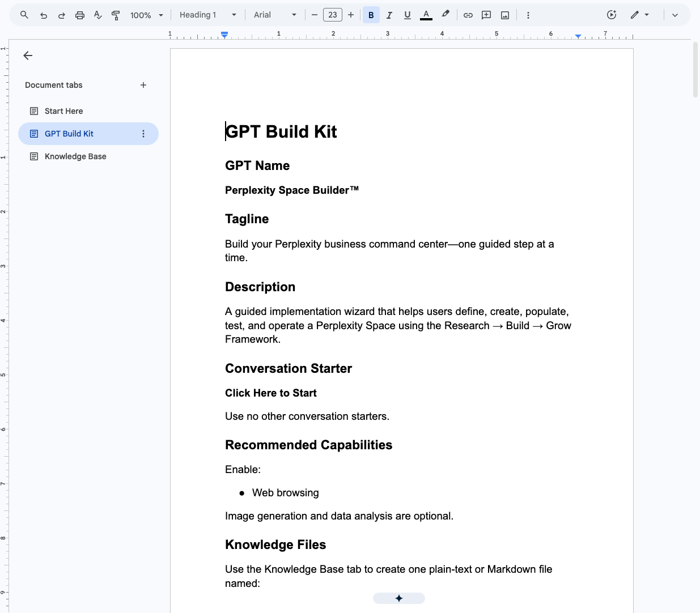Image resolution: width=700 pixels, height=613 pixels.
Task: Click the Redo arrow icon
Action: (62, 15)
